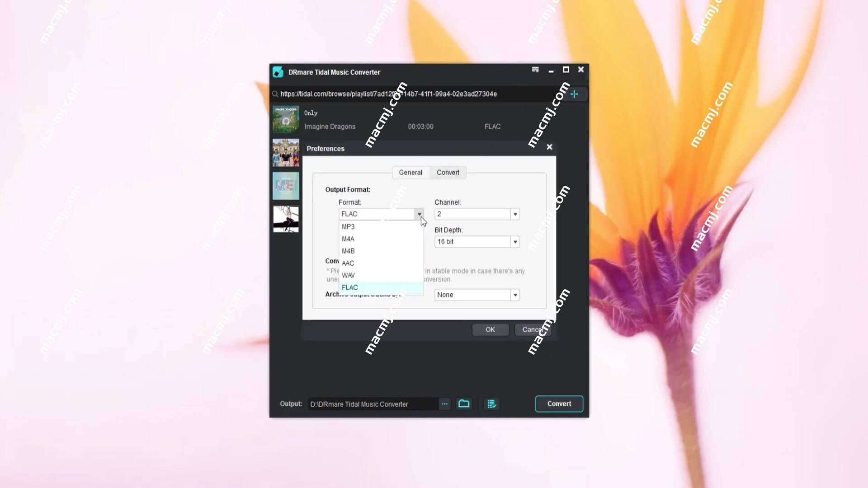Select the Imagine Dragons album thumbnail
The height and width of the screenshot is (488, 868).
coord(286,119)
